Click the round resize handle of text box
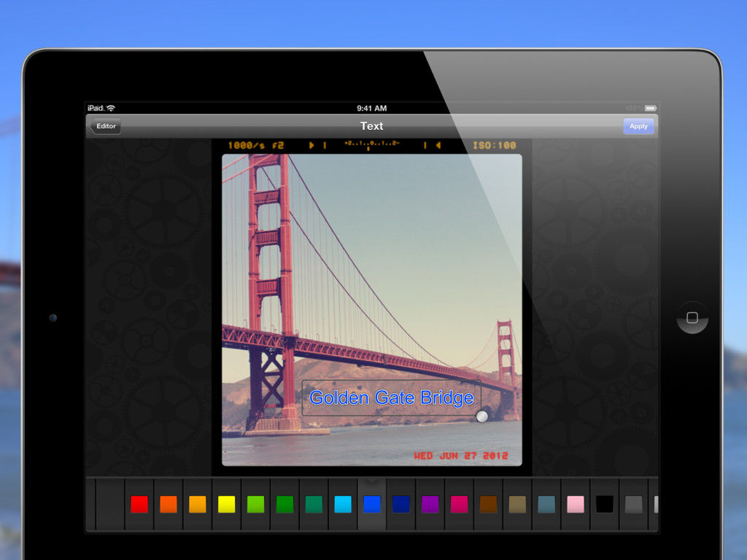This screenshot has height=560, width=747. click(x=482, y=416)
